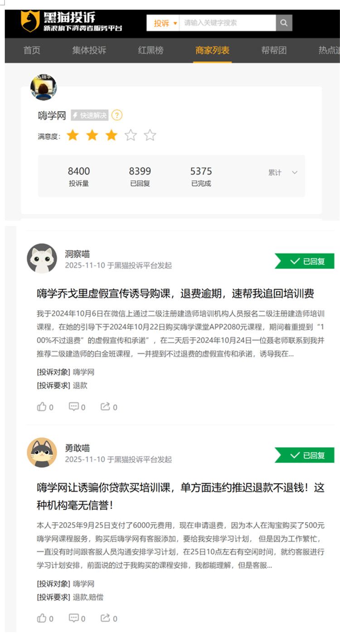Open complaint titled 嗨学乔戈里虚假宣传诱导购课
This screenshot has height=644, width=340.
click(x=175, y=293)
